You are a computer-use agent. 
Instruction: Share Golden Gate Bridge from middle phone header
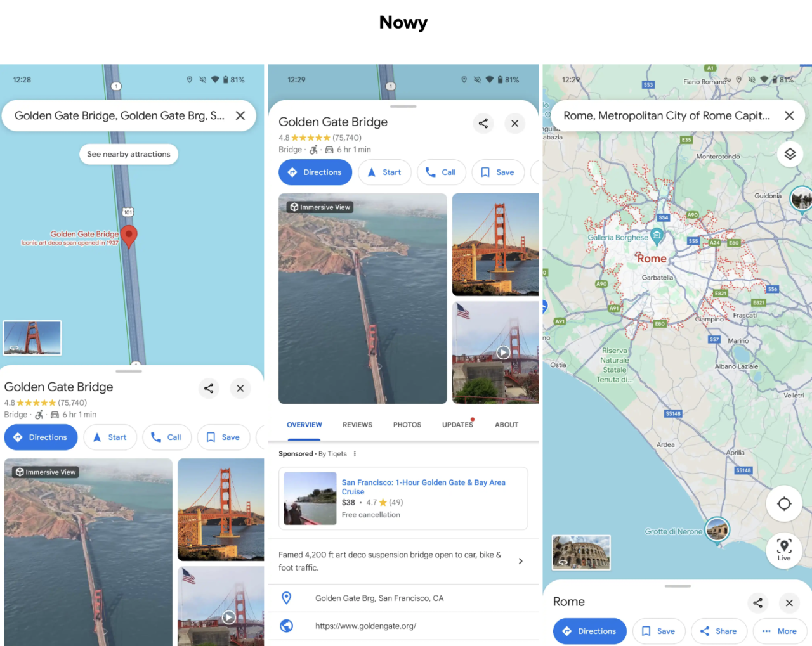483,123
